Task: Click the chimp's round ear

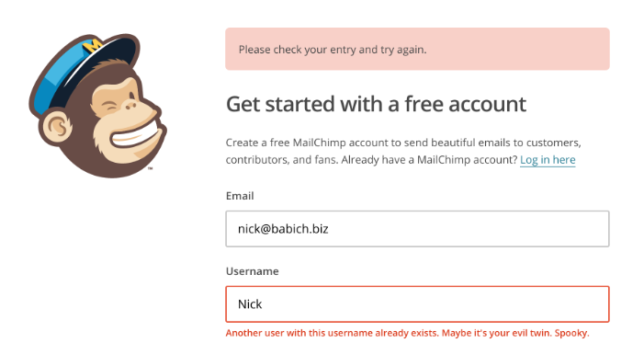Action: 57,127
